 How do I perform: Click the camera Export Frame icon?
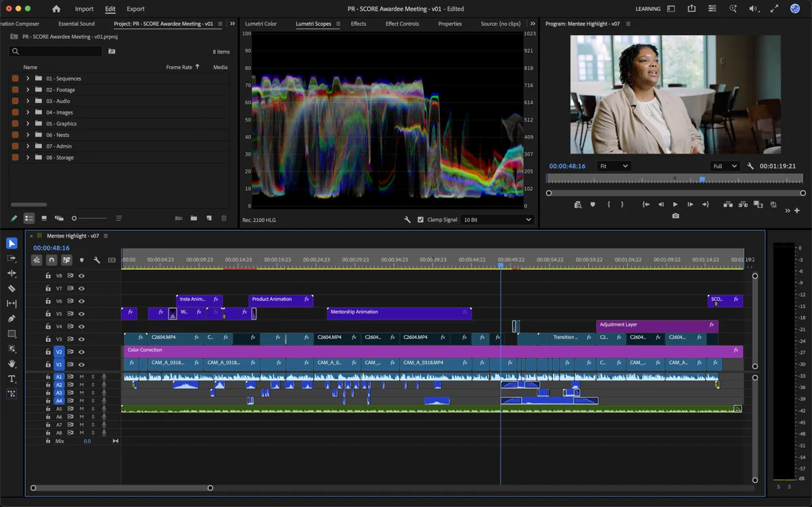point(675,216)
